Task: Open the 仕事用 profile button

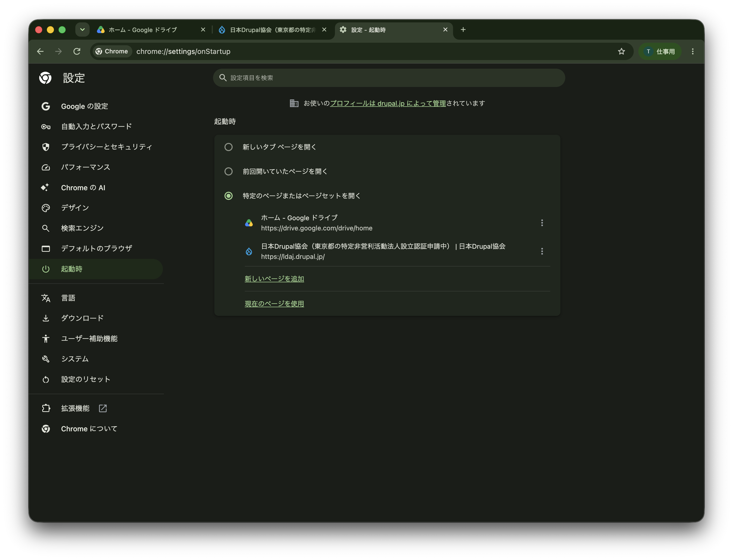Action: point(660,51)
